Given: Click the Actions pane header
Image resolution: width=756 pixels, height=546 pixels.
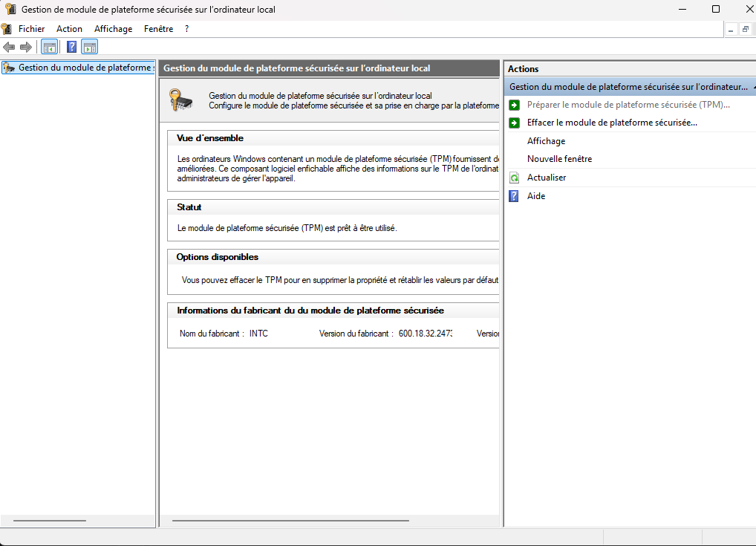Looking at the screenshot, I should [630, 69].
